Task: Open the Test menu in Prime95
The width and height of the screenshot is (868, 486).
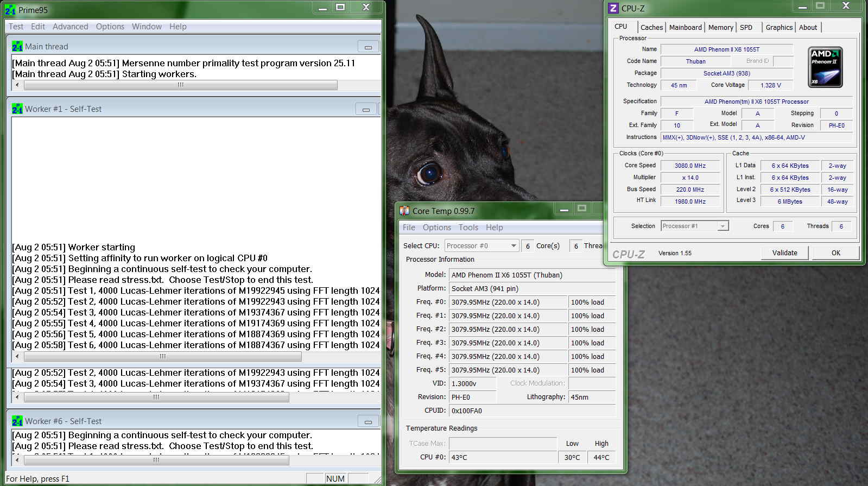Action: tap(16, 27)
